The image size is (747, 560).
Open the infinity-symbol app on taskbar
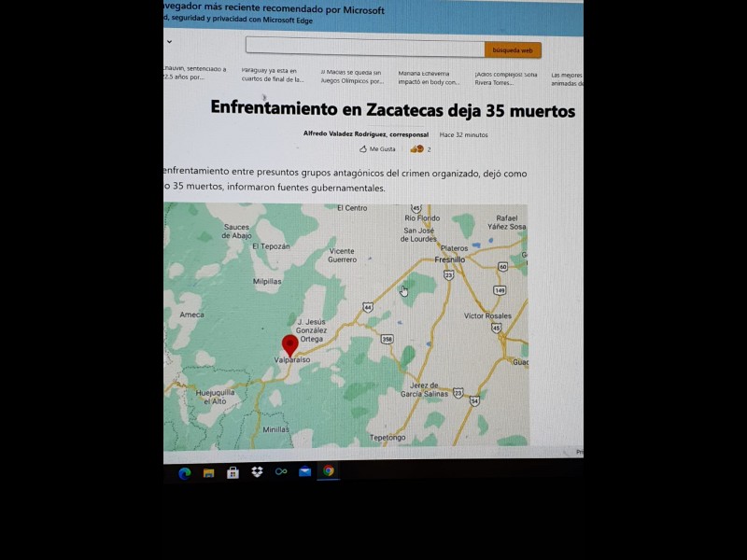pos(281,472)
